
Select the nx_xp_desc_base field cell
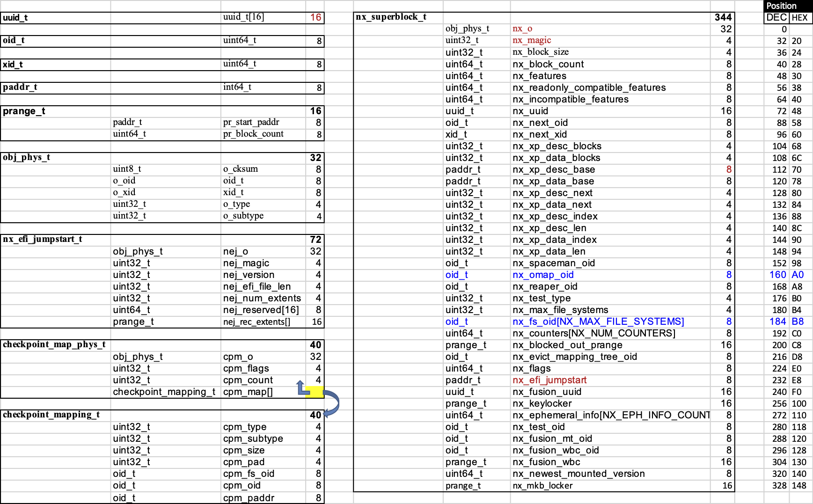(610, 169)
